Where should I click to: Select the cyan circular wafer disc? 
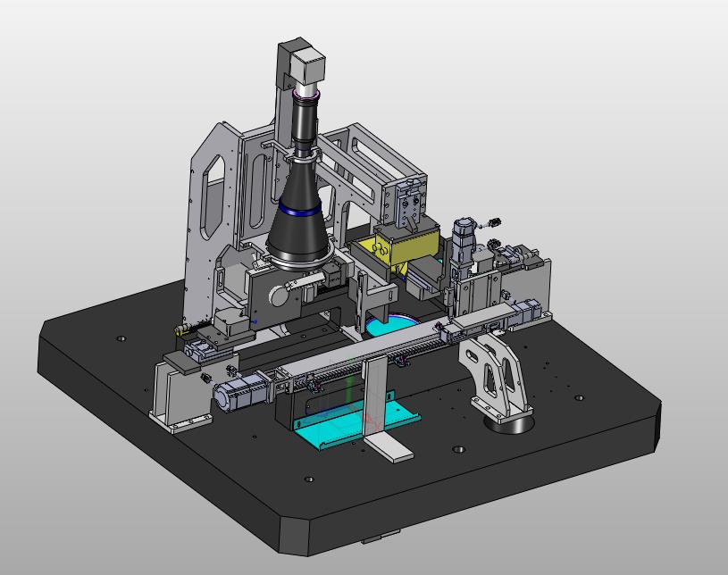pos(395,325)
